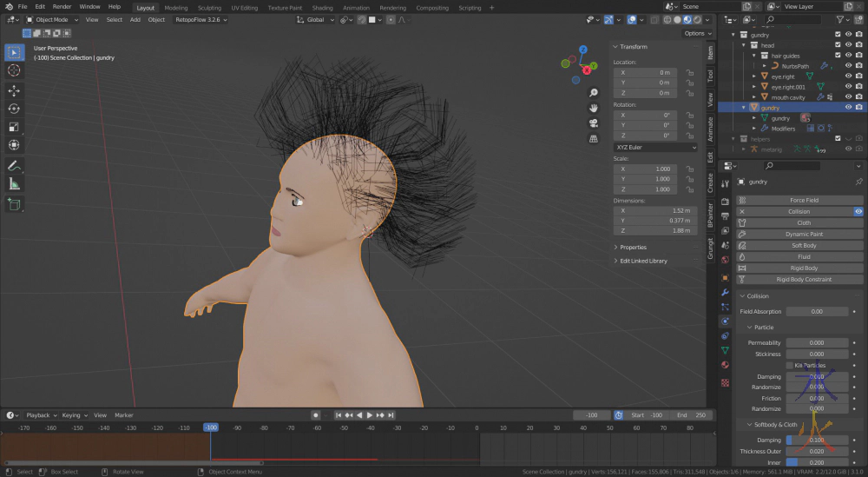Toggle hair guides collection checkbox
This screenshot has height=477, width=868.
838,56
